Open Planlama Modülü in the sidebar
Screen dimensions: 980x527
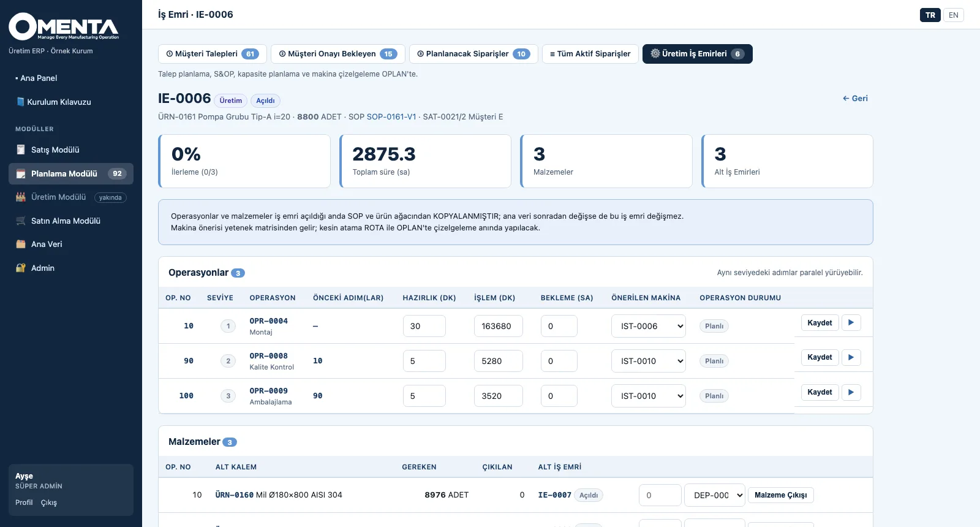[71, 173]
